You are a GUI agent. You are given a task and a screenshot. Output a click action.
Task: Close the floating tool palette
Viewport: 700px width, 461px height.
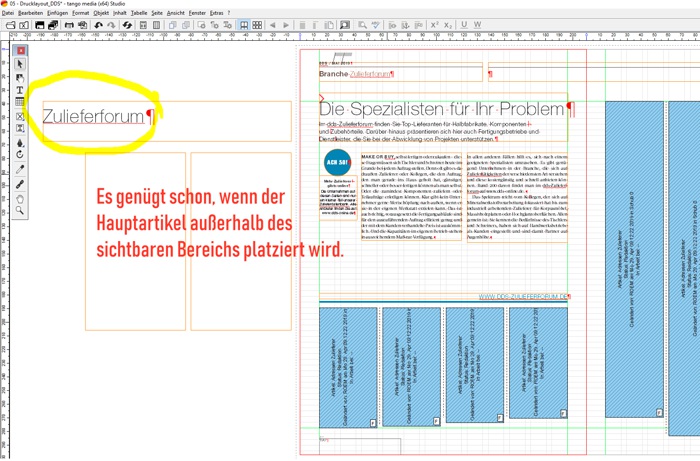[x=21, y=50]
